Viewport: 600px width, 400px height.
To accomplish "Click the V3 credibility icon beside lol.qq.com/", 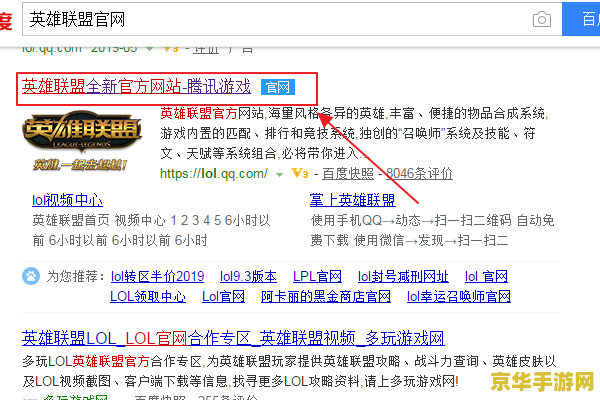I will pos(300,173).
